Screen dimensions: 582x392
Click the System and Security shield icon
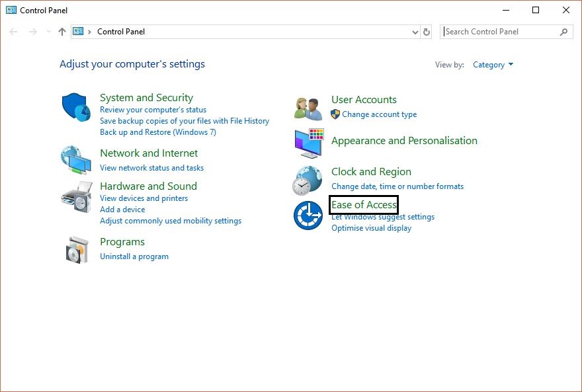coord(75,107)
